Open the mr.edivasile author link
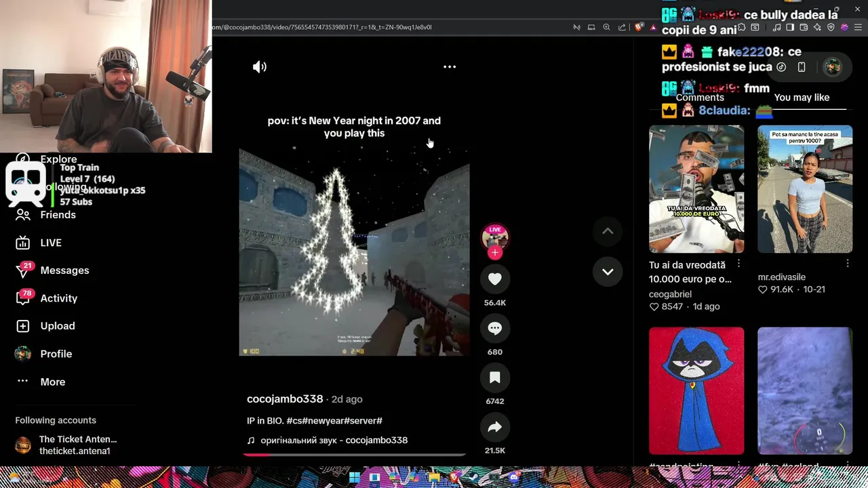 click(782, 277)
